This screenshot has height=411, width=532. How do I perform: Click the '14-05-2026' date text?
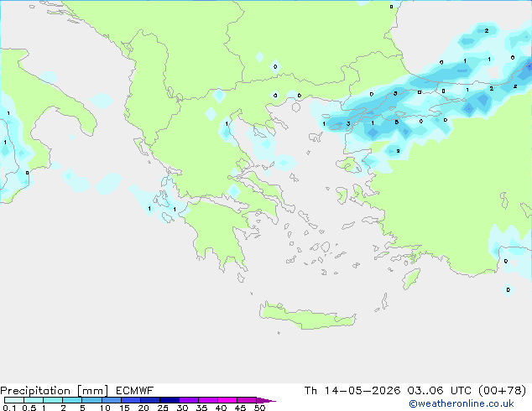coord(362,391)
